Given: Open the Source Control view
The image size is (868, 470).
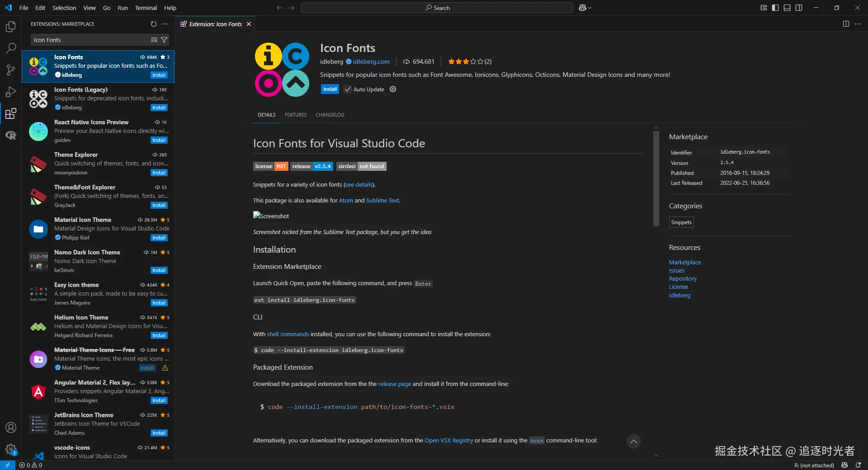Looking at the screenshot, I should point(11,70).
